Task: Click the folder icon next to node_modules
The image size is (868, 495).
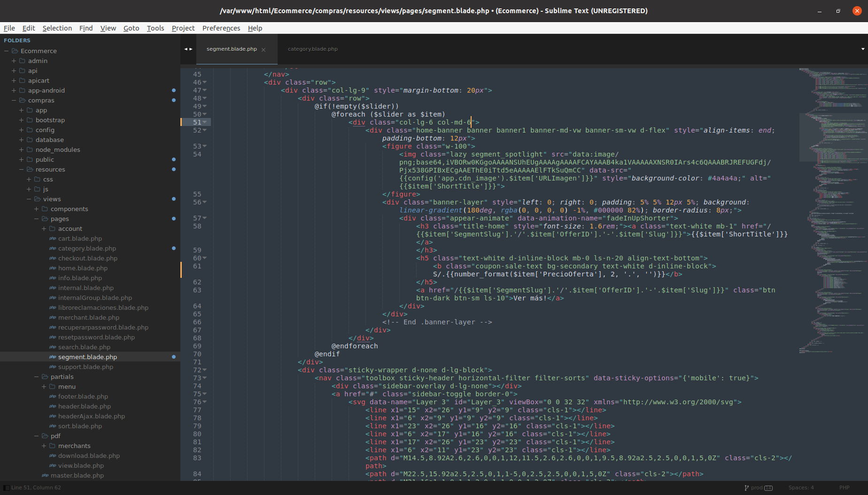Action: [30, 149]
